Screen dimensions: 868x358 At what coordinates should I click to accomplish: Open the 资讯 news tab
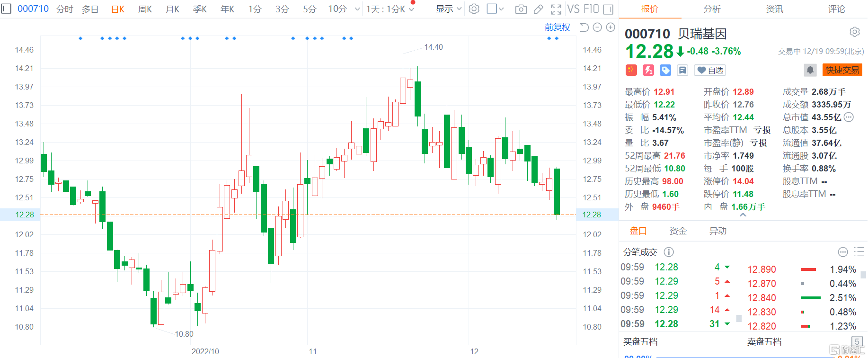click(x=775, y=9)
